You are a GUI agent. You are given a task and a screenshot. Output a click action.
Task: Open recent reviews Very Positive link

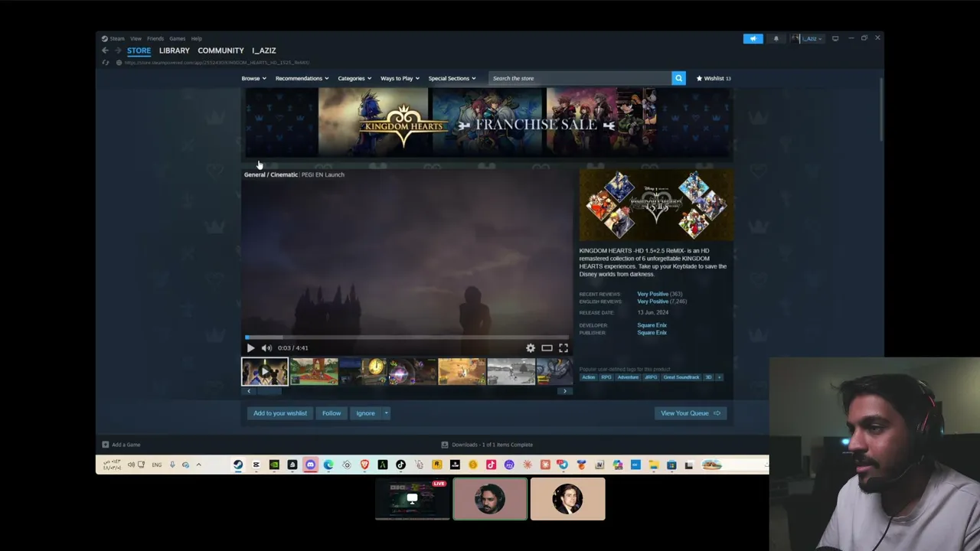(653, 294)
